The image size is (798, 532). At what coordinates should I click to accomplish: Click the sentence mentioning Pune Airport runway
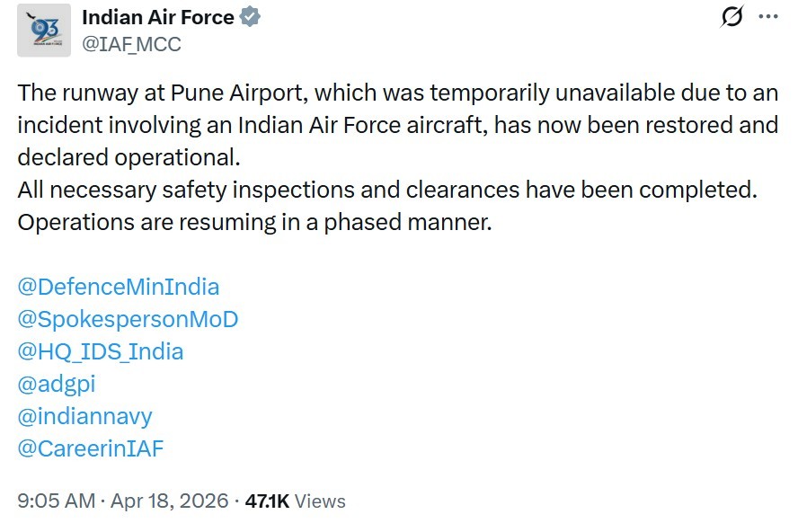point(397,93)
